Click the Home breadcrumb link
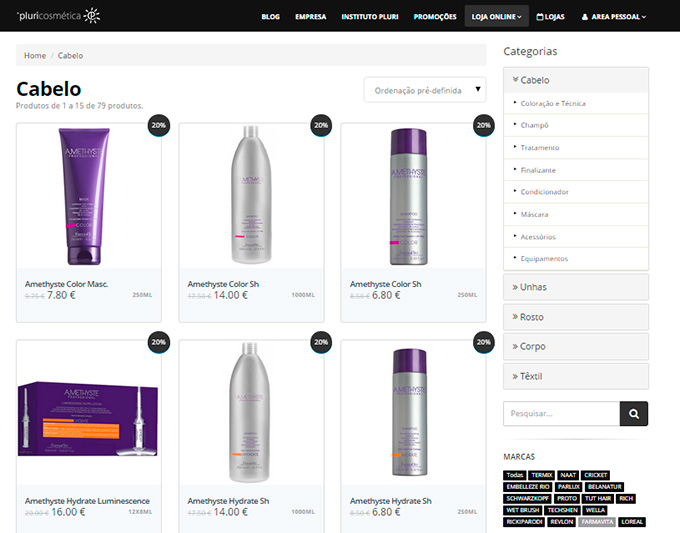This screenshot has height=533, width=680. pyautogui.click(x=35, y=56)
